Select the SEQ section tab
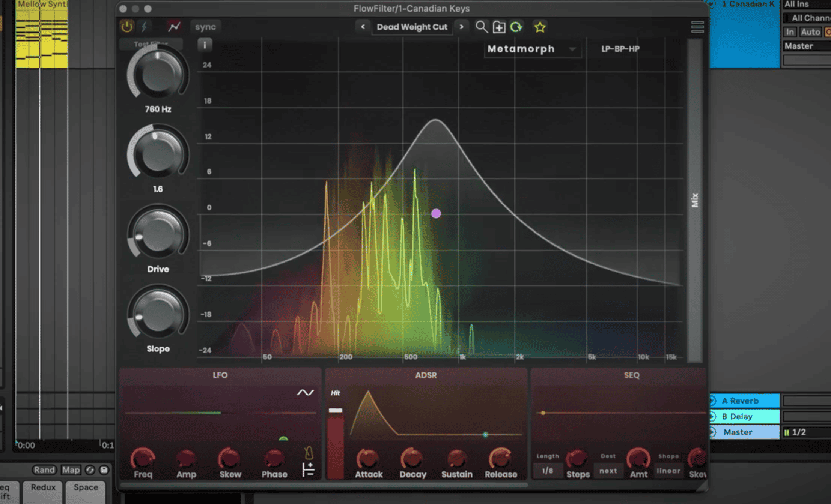 click(632, 375)
